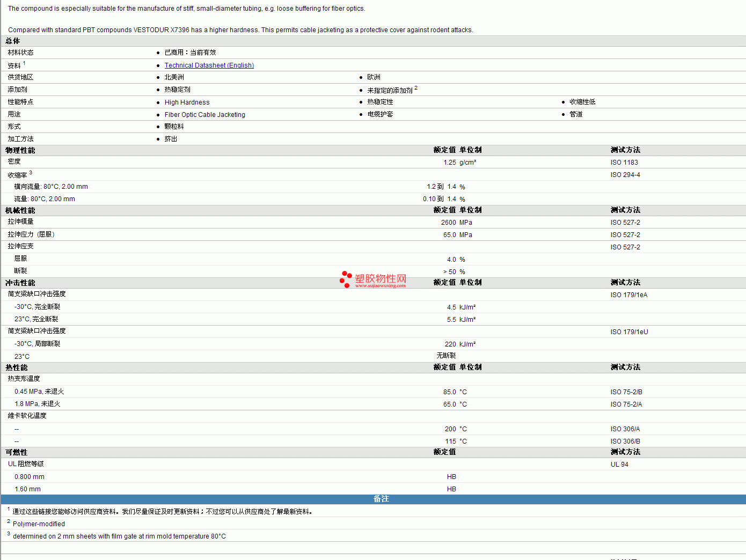Click the tensile modulus value 2600

449,223
